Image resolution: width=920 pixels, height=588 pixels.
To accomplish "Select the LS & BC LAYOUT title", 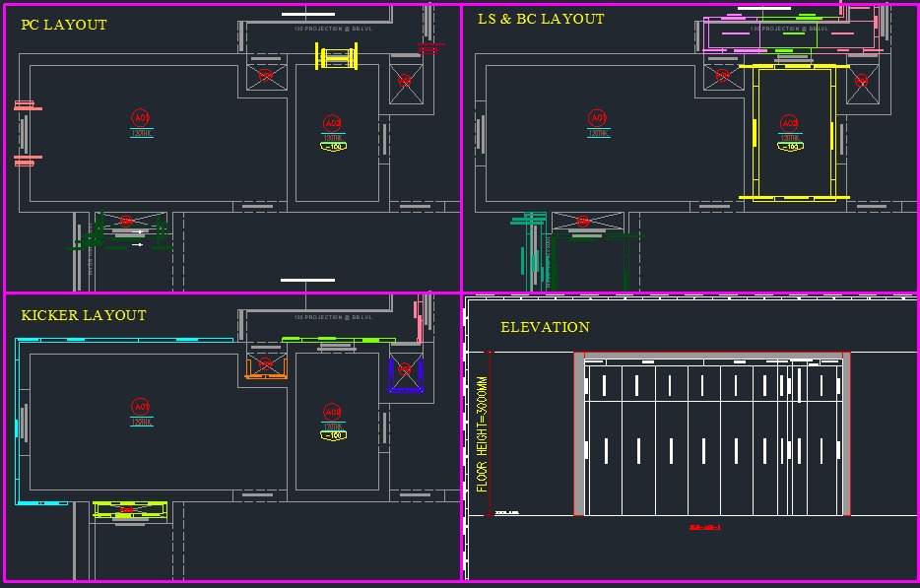I will coord(541,19).
